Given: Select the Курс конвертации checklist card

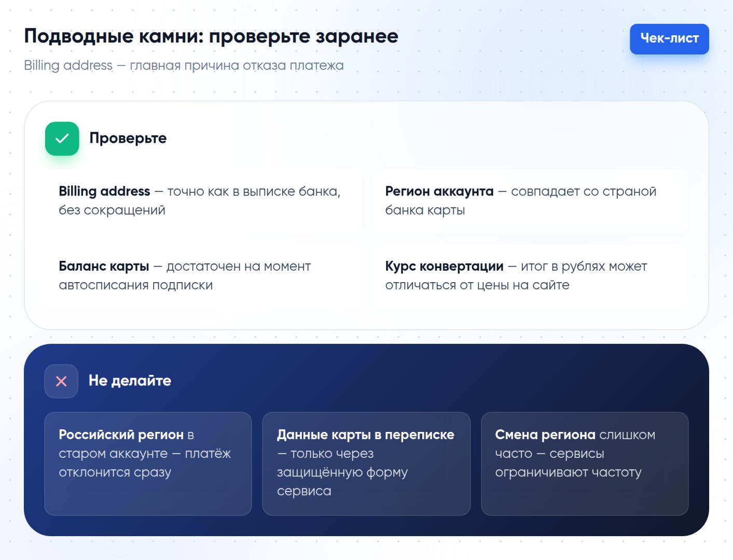Looking at the screenshot, I should click(530, 276).
